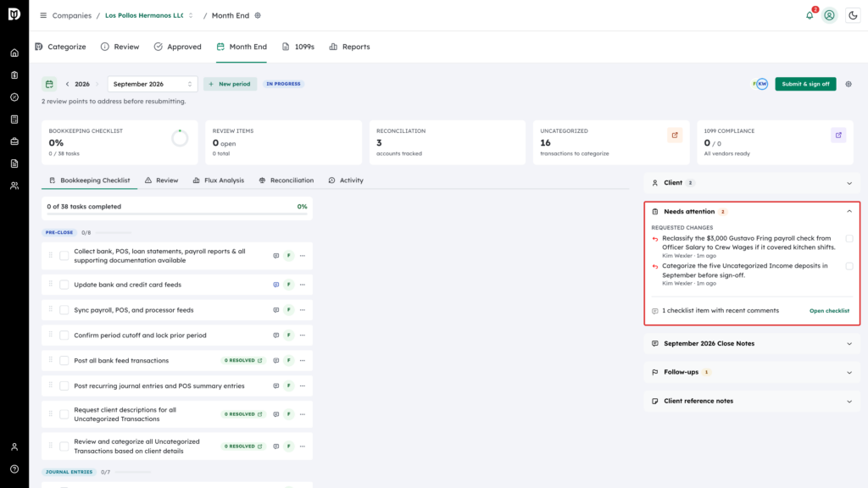Click the calendar icon beside the year
This screenshot has height=488, width=868.
(49, 84)
